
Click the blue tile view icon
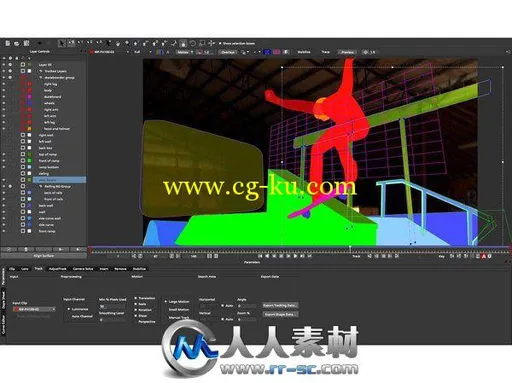[x=267, y=52]
